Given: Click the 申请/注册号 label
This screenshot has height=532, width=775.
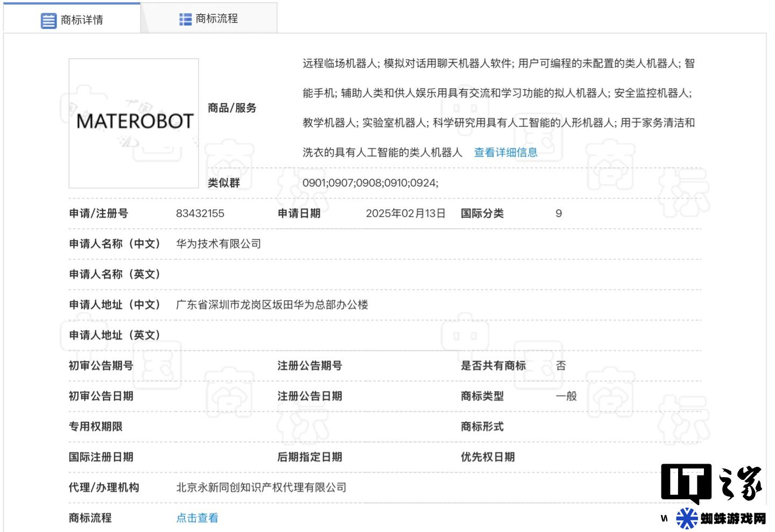Looking at the screenshot, I should click(98, 214).
